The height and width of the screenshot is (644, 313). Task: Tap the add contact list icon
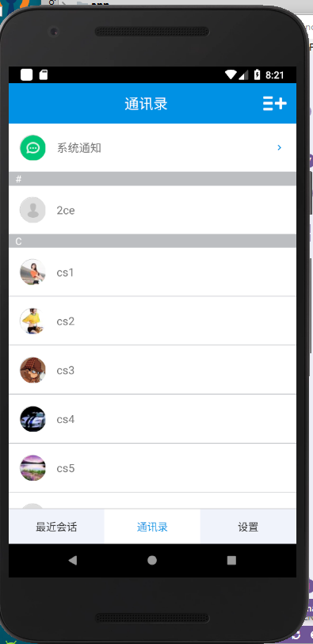click(274, 104)
